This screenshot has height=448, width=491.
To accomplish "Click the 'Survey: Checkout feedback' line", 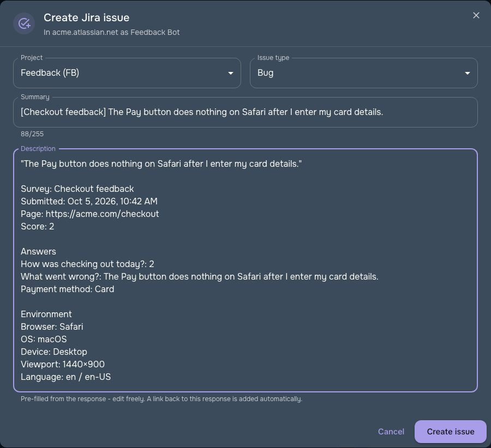I will coord(77,189).
